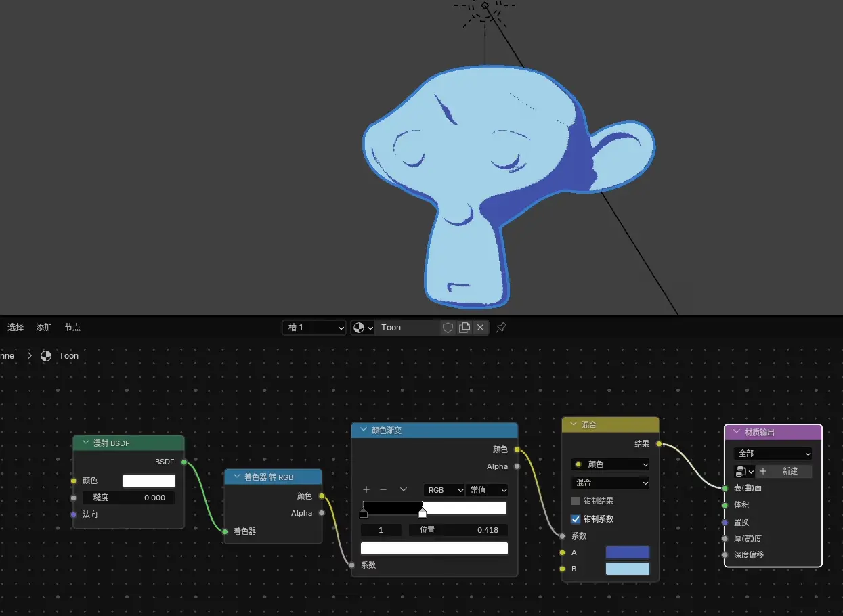Select the black color stop handle
Image resolution: width=843 pixels, height=616 pixels.
point(364,513)
